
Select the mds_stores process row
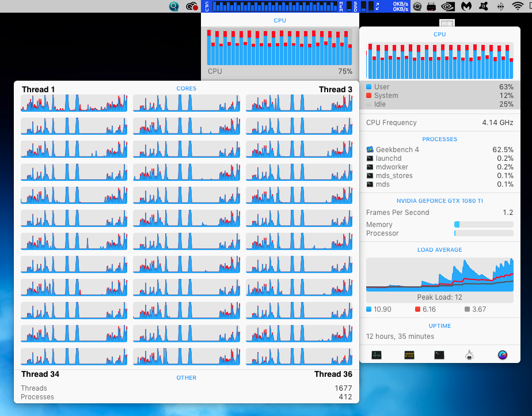pyautogui.click(x=440, y=176)
